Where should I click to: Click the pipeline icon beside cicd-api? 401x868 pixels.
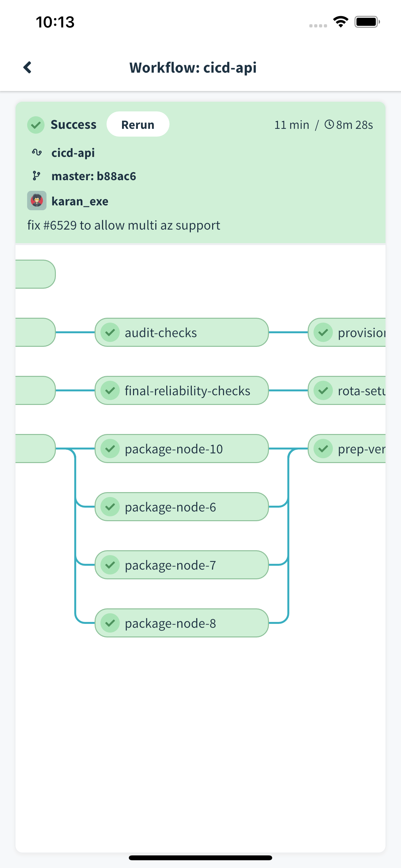[x=37, y=153]
